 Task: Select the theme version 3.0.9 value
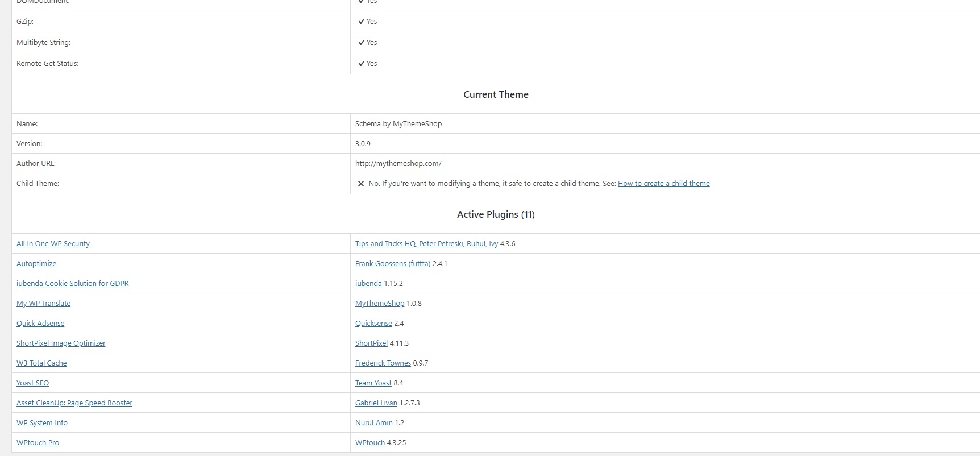click(x=363, y=144)
